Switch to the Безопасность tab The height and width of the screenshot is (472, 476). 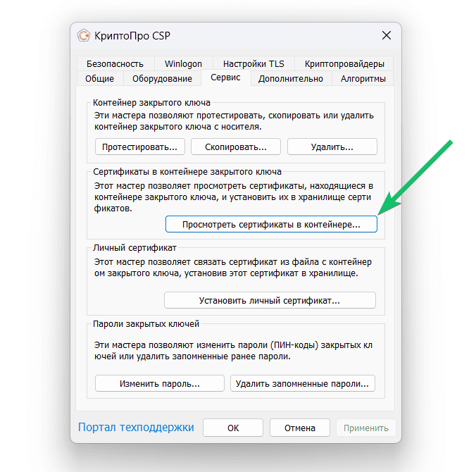(x=115, y=64)
